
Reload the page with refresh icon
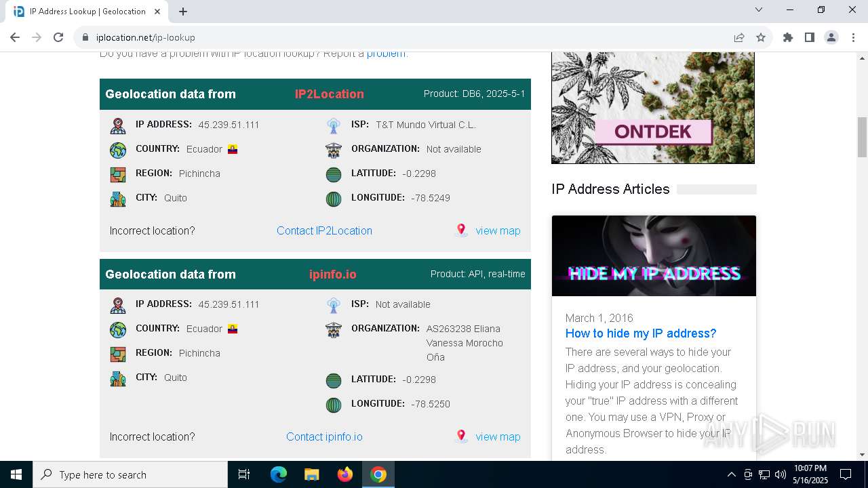tap(58, 37)
